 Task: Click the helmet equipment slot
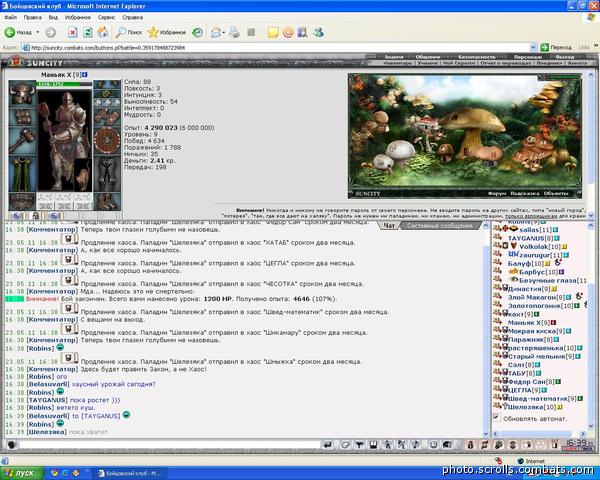22,94
